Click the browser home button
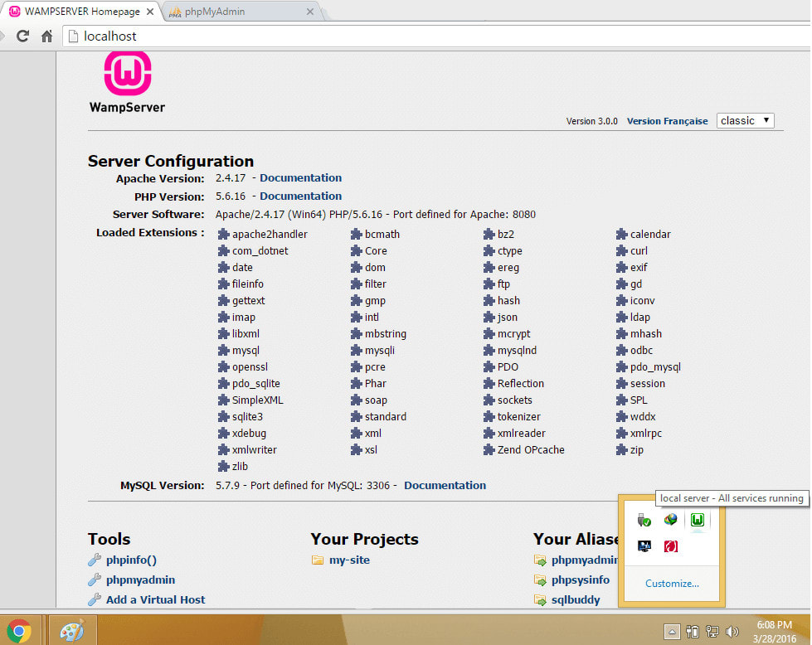The image size is (812, 645). (x=46, y=36)
